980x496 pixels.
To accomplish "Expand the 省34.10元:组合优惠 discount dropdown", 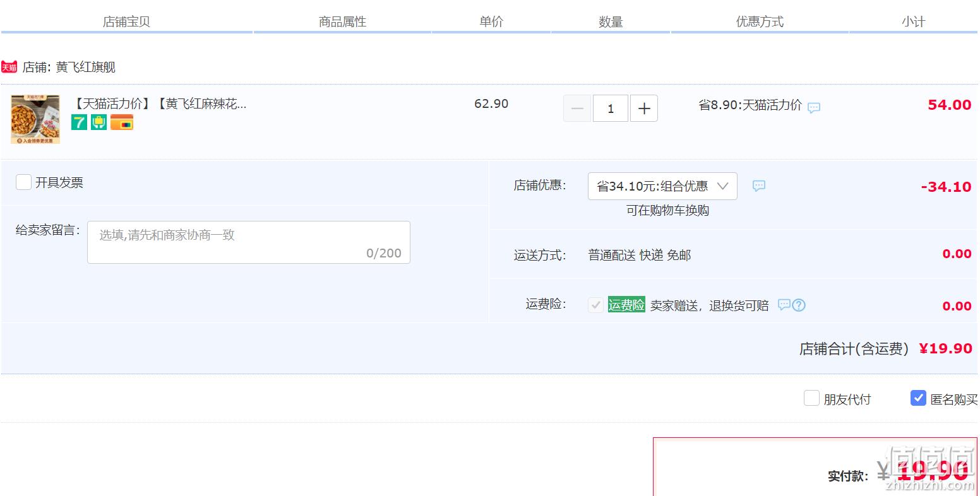I will click(662, 186).
